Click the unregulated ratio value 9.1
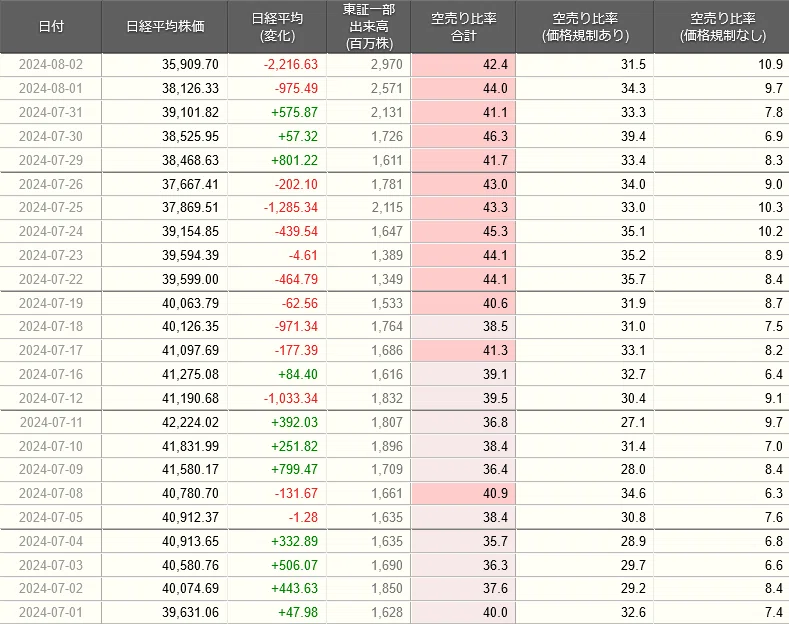The width and height of the screenshot is (789, 624). [774, 399]
